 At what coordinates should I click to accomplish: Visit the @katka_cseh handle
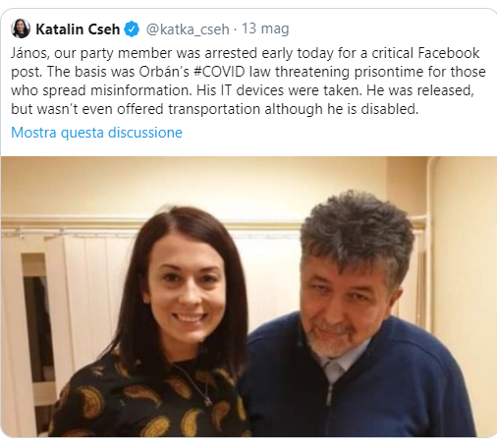tap(188, 29)
